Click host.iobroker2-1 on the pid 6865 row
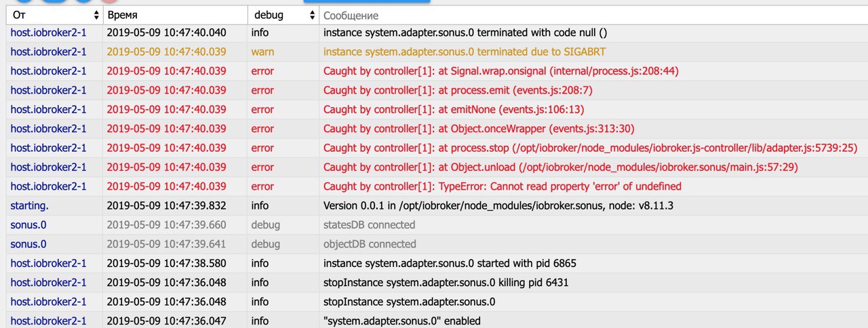This screenshot has width=868, height=328. 48,263
